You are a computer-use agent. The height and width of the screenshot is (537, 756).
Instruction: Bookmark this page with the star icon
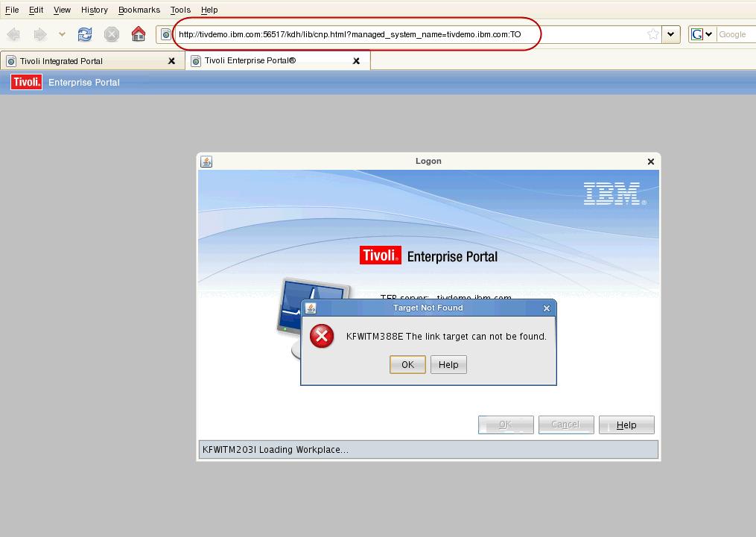click(653, 34)
